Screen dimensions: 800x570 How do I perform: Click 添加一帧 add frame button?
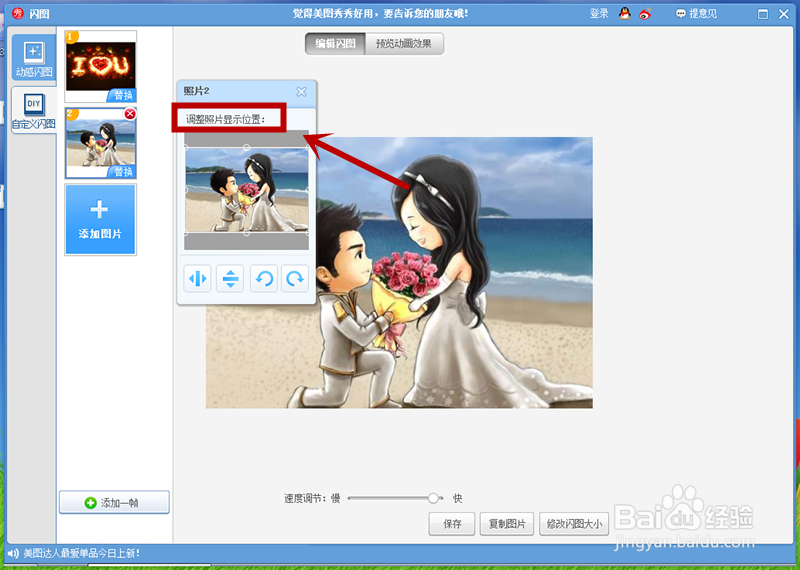tap(114, 503)
